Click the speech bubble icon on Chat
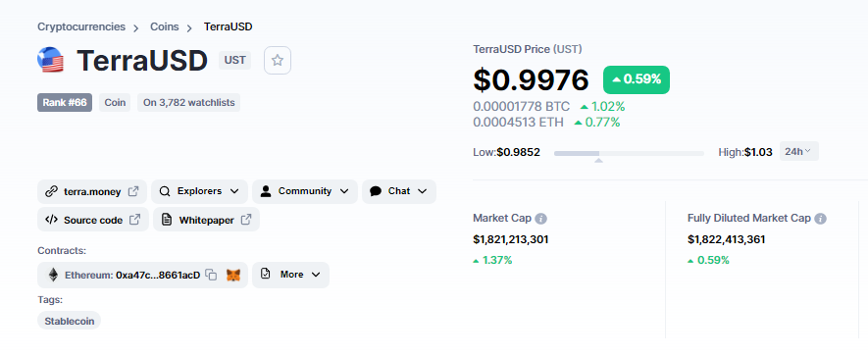 [x=376, y=191]
